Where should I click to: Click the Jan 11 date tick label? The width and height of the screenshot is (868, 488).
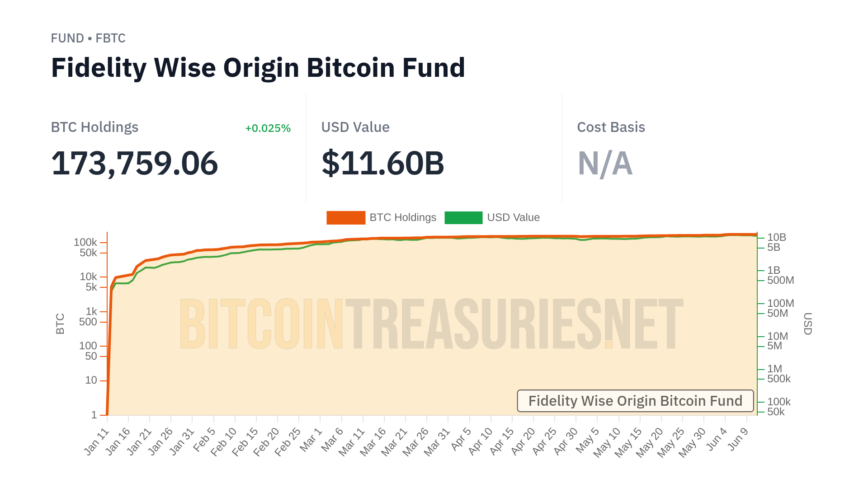[97, 441]
